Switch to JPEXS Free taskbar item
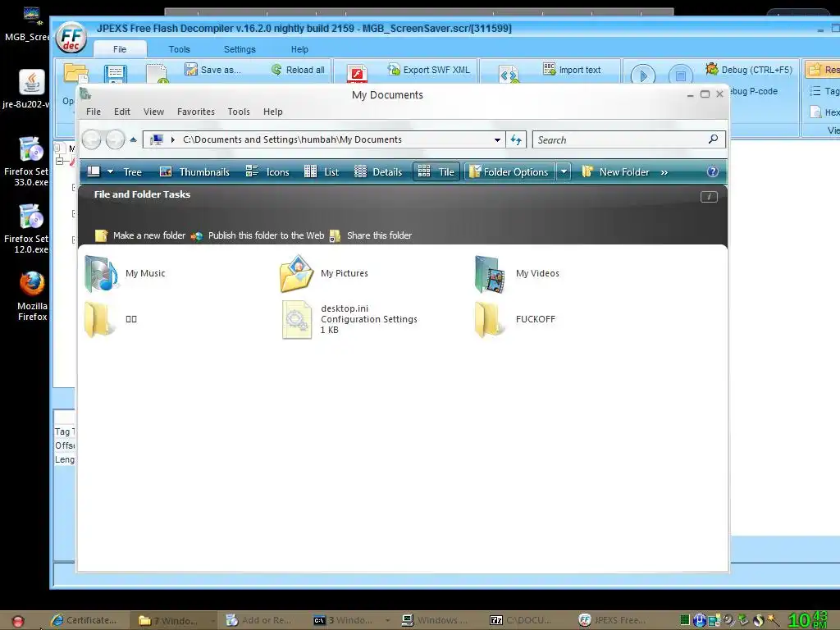The image size is (840, 630). pyautogui.click(x=613, y=620)
